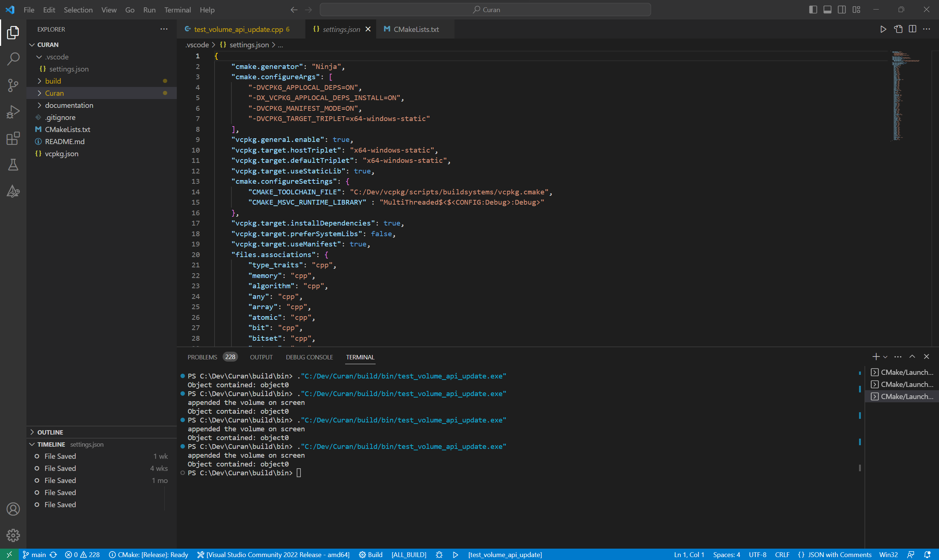Open the Accounts icon near bottom left
939x560 pixels.
13,509
